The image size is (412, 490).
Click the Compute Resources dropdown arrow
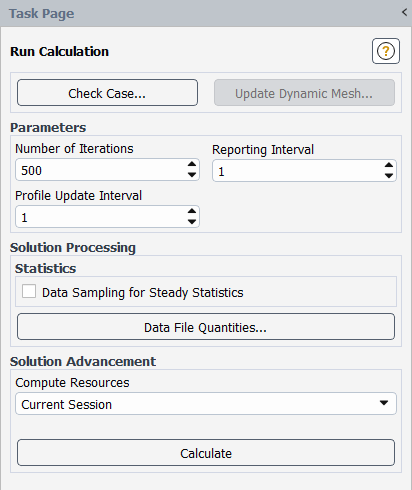tap(384, 403)
